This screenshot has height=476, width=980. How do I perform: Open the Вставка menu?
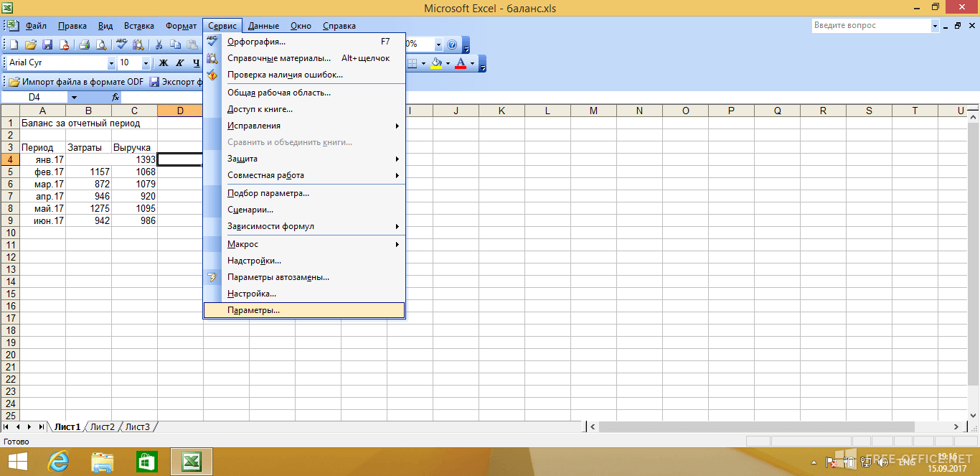pyautogui.click(x=138, y=26)
